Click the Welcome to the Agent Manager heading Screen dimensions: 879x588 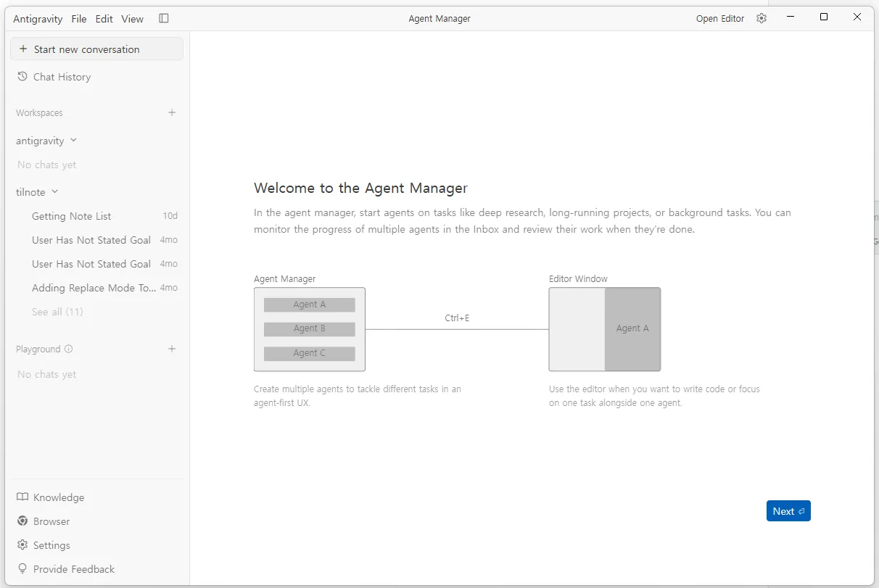(360, 189)
